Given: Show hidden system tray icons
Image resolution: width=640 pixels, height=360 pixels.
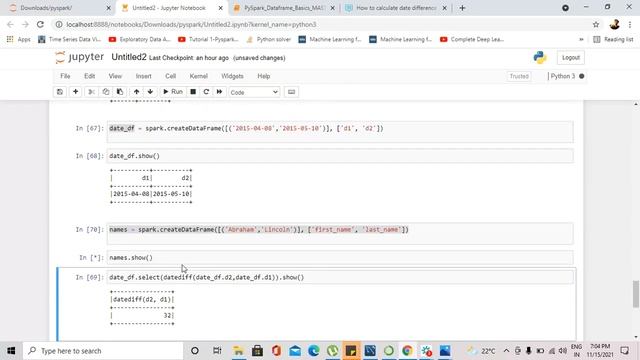Looking at the screenshot, I should point(506,351).
